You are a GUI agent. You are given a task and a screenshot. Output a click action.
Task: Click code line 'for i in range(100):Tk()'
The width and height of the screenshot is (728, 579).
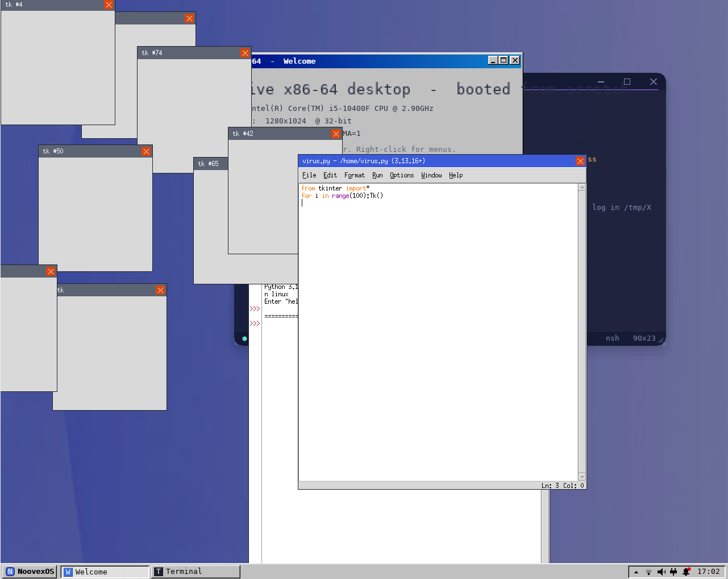click(342, 196)
